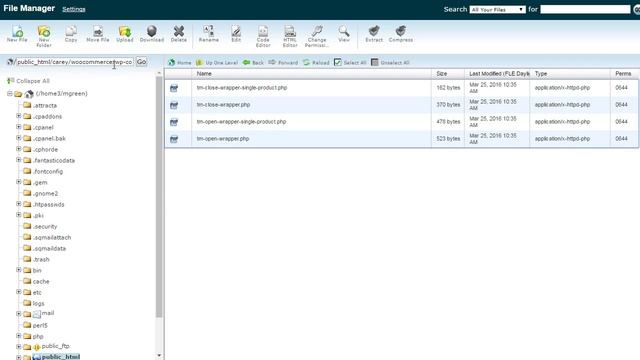Select the mail folder
This screenshot has height=360, width=640.
(48, 313)
